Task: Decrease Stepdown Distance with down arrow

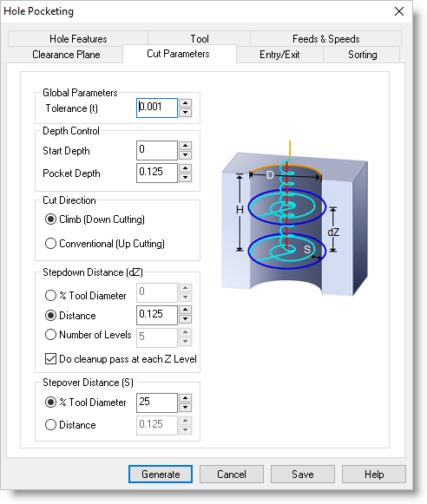Action: (x=185, y=319)
